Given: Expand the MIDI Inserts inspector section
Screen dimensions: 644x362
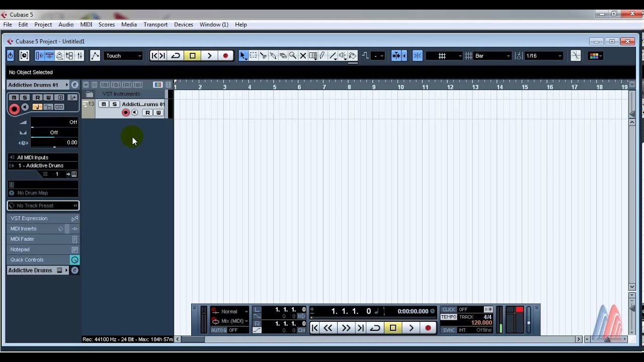Looking at the screenshot, I should pyautogui.click(x=43, y=229).
